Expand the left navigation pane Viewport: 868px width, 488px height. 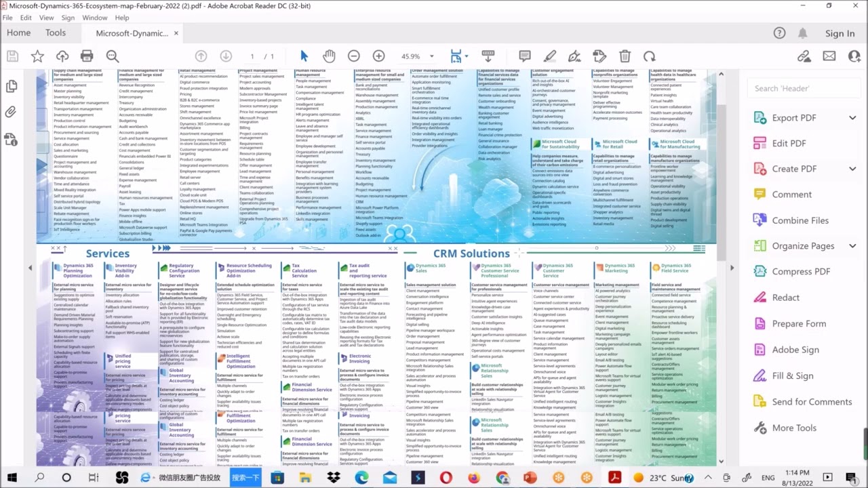click(30, 268)
